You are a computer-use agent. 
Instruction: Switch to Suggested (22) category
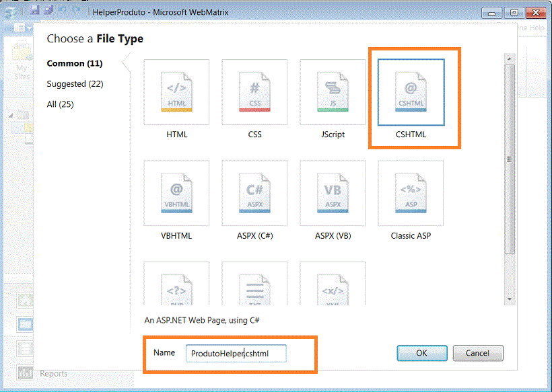click(75, 83)
